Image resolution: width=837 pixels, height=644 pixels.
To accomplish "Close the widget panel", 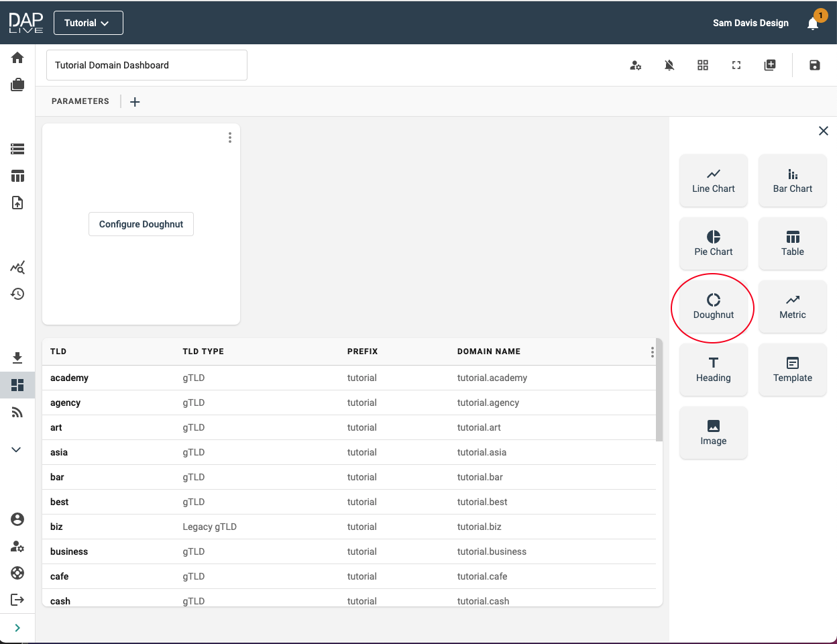I will [x=824, y=131].
